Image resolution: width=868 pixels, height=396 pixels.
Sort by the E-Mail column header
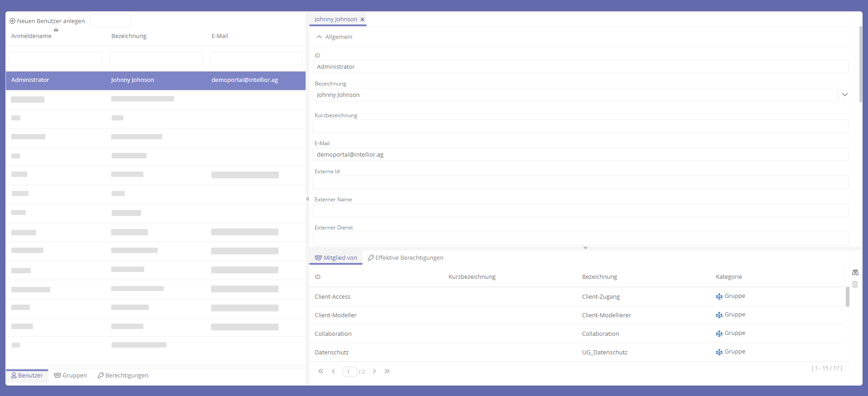[220, 36]
